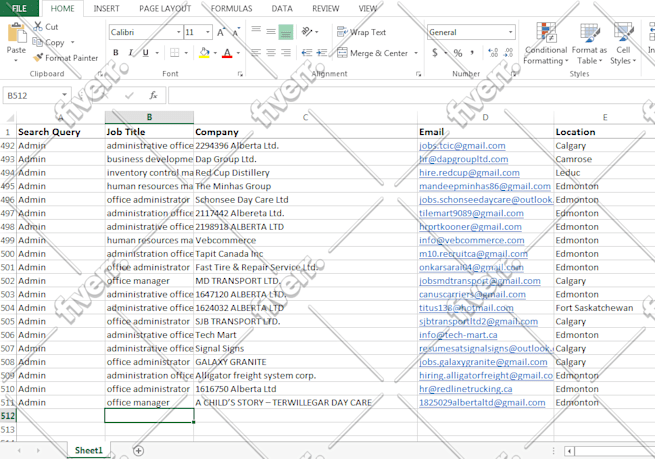The image size is (655, 459).
Task: Apply red Font Color A
Action: click(227, 53)
